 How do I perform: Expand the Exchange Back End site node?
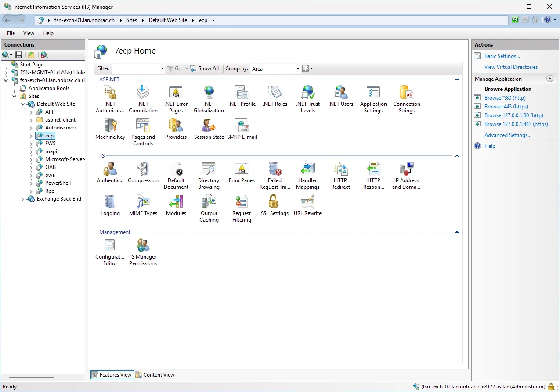23,199
